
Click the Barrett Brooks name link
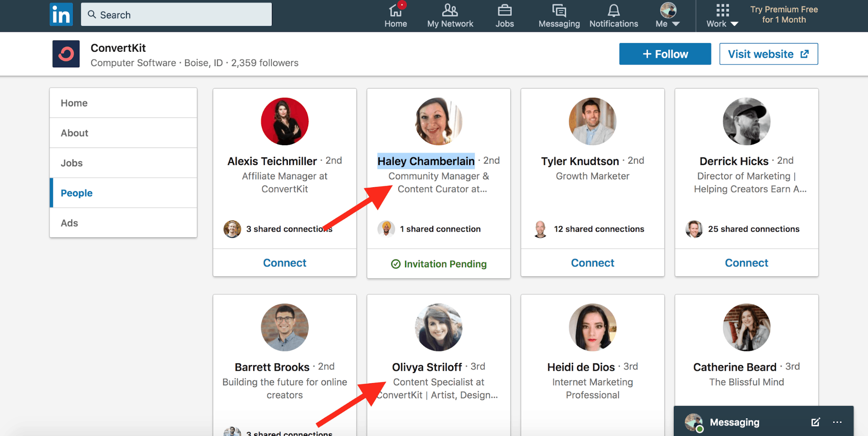[x=272, y=367]
